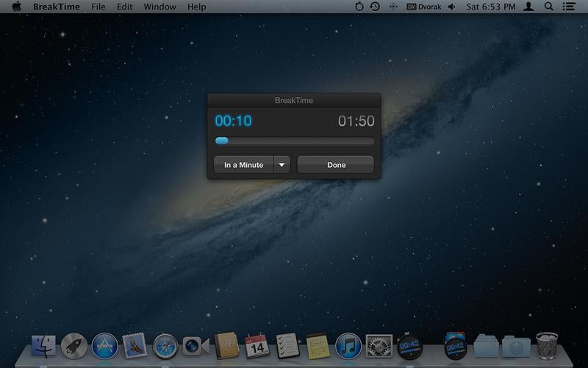
Task: Open the Dvorak input source menu
Action: (x=425, y=7)
